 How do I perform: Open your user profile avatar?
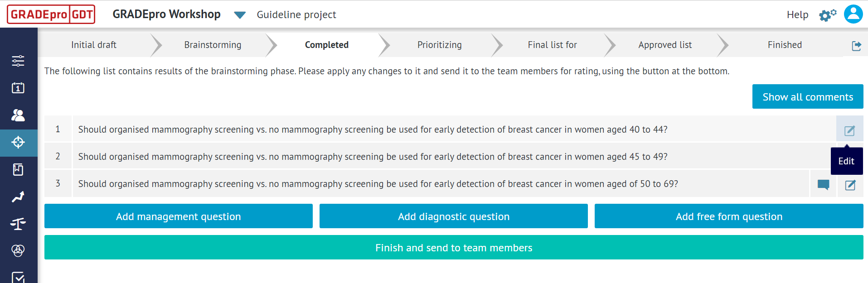click(853, 14)
